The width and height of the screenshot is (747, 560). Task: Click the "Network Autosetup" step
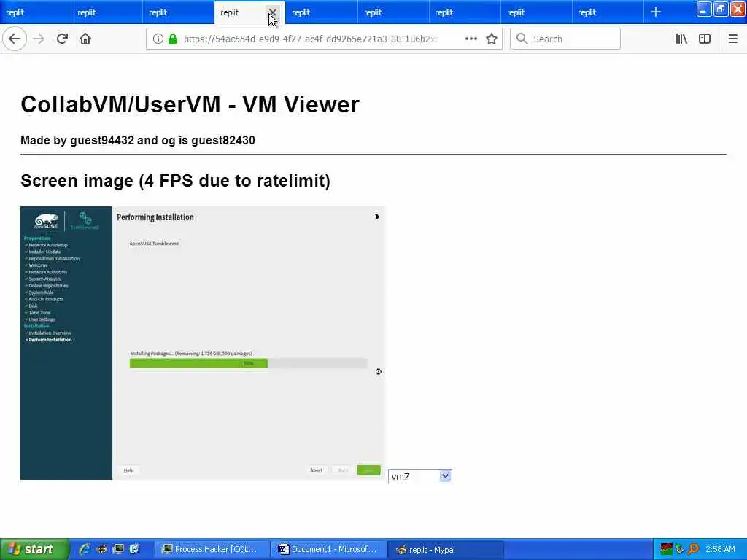[48, 245]
